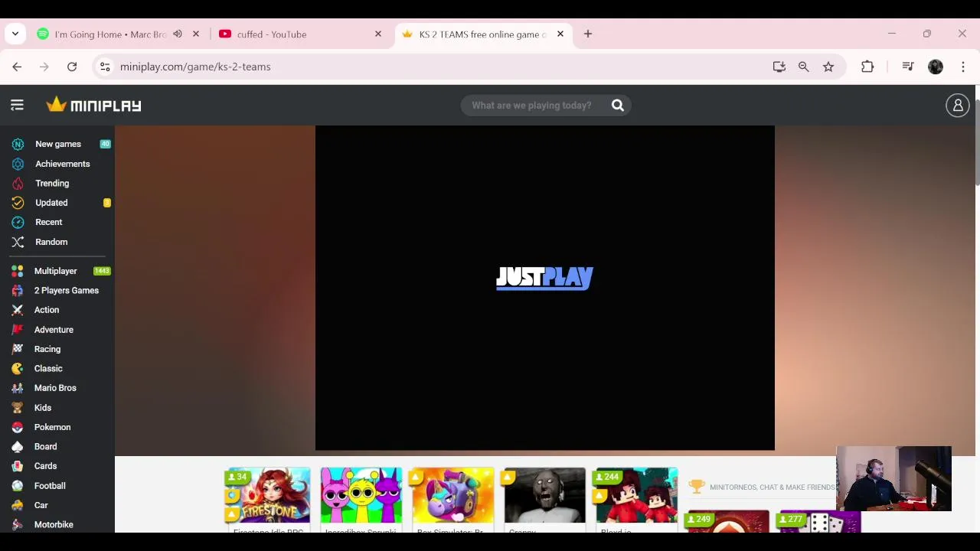Click the Achievements sidebar icon

tap(18, 164)
